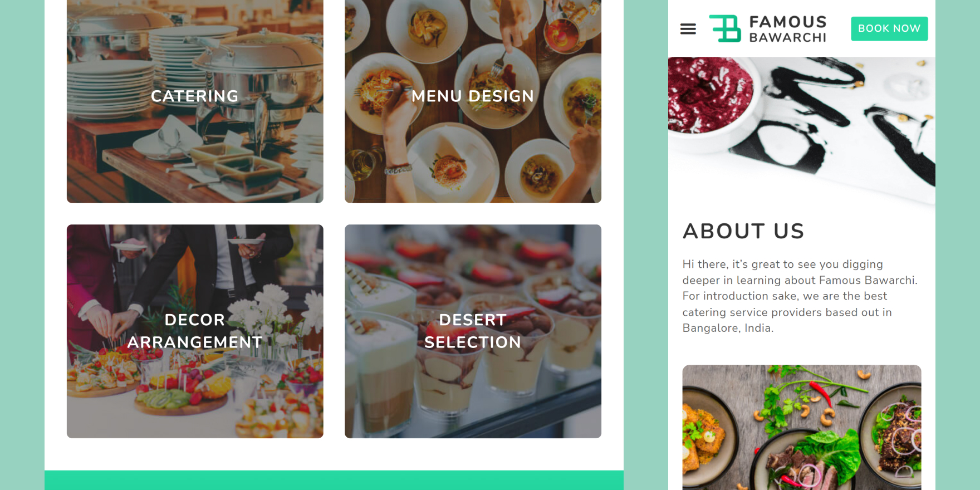This screenshot has width=980, height=490.
Task: Click the about us intro paragraph
Action: pyautogui.click(x=800, y=296)
